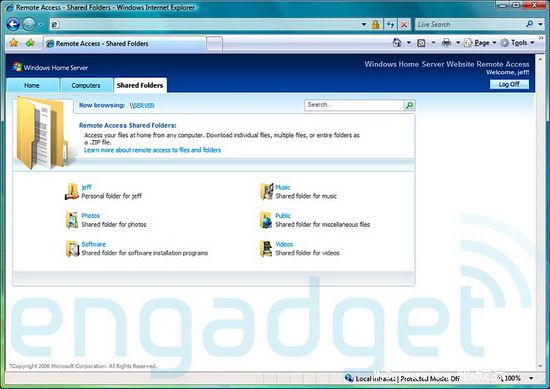Click the green search magnifier button

[x=409, y=105]
